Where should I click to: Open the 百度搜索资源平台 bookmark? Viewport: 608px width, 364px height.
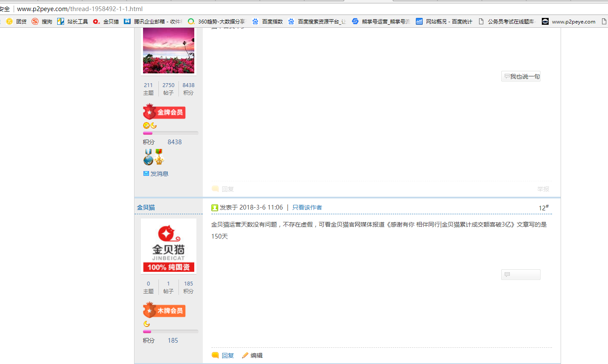[x=317, y=21]
